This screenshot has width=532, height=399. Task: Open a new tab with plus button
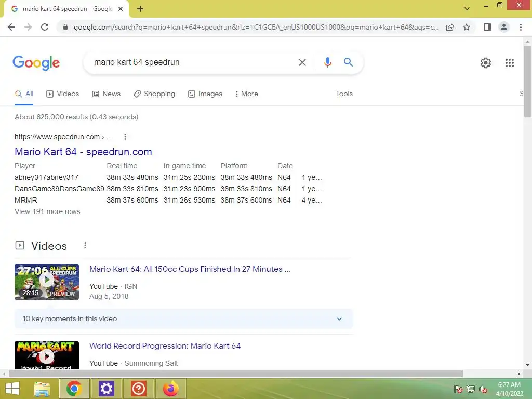pyautogui.click(x=140, y=9)
